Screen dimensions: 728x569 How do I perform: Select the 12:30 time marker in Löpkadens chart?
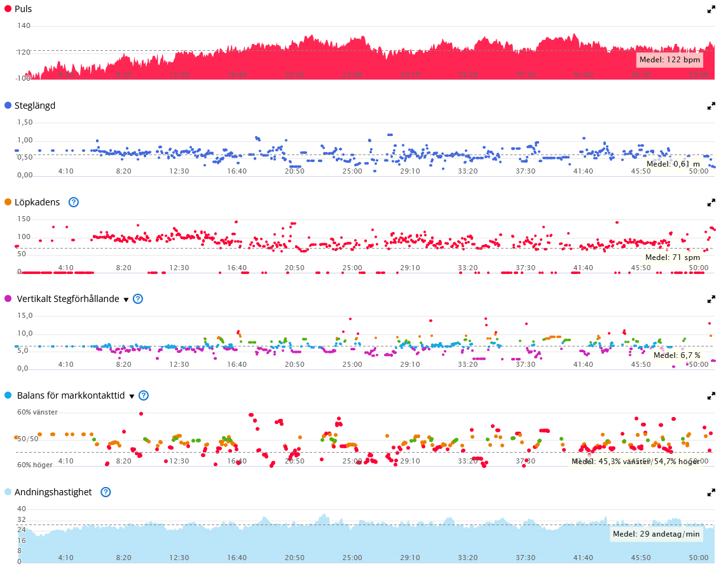(x=179, y=267)
